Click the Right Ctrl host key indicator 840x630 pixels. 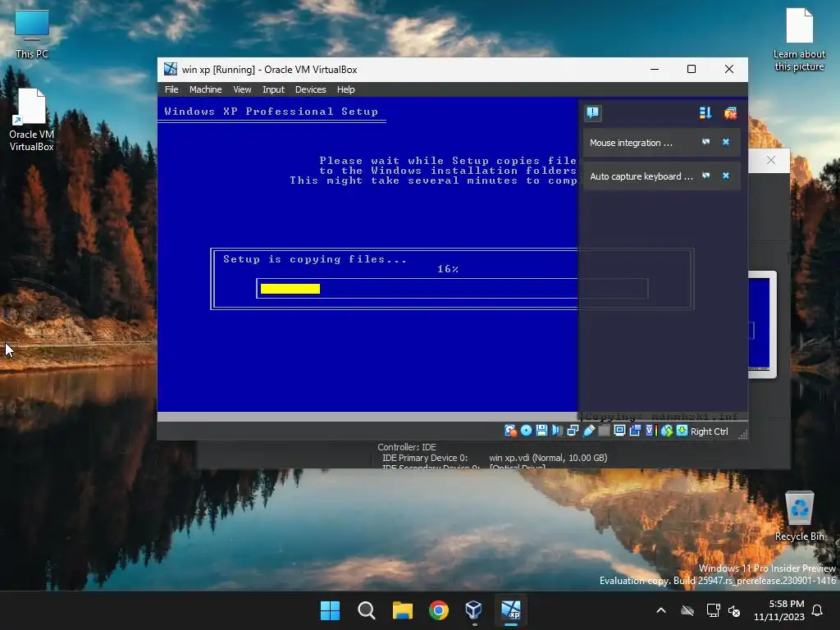[709, 431]
